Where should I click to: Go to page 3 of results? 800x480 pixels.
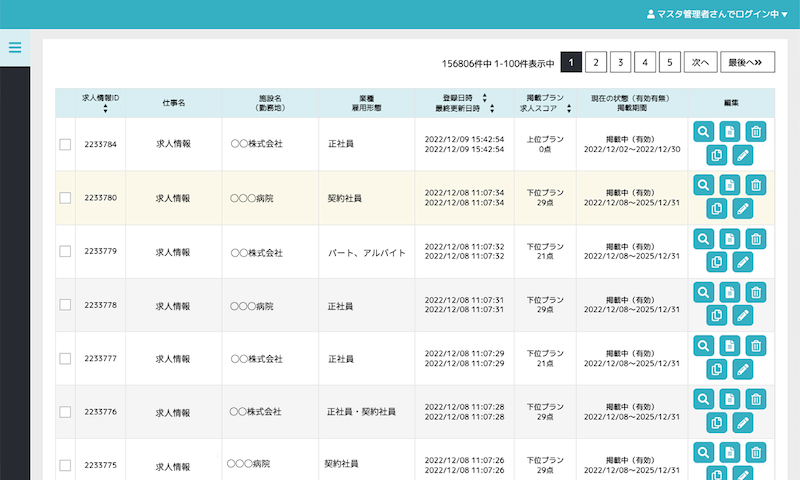(620, 63)
